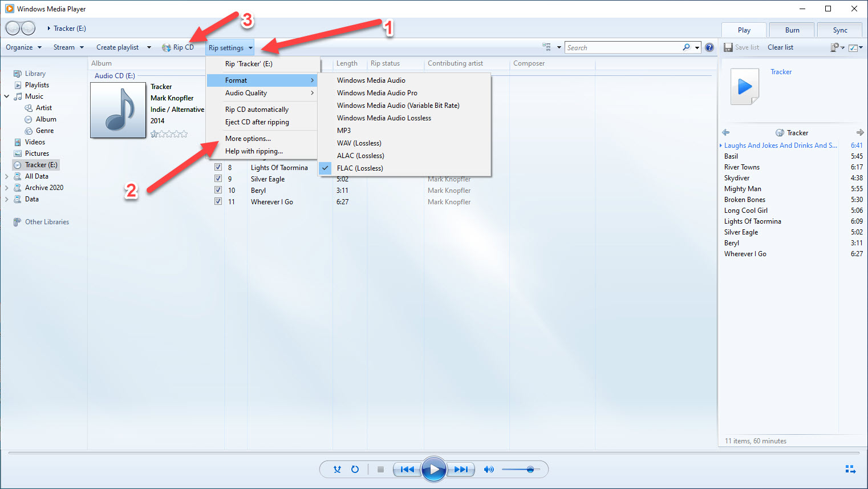Click the Rip settings toolbar button

(x=230, y=48)
